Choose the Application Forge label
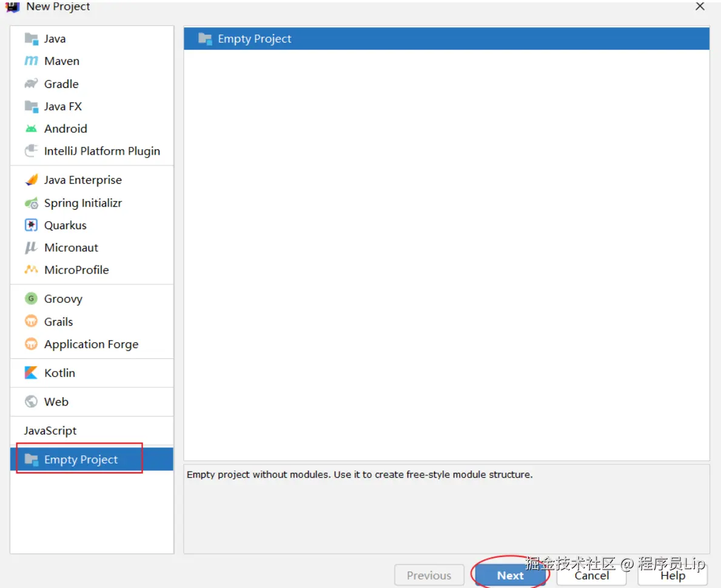721x588 pixels. click(x=91, y=344)
